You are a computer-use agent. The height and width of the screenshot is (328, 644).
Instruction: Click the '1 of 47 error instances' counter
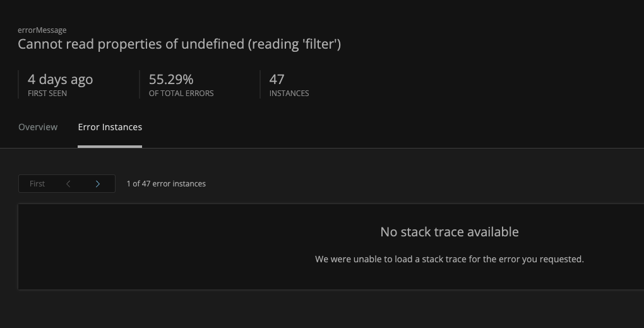[x=166, y=184]
